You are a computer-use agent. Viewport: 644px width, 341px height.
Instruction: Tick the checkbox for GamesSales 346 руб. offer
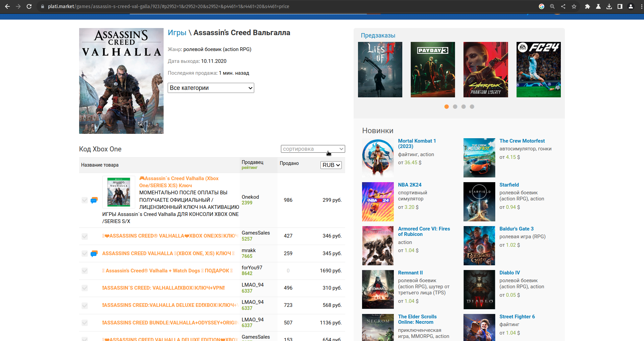[85, 236]
